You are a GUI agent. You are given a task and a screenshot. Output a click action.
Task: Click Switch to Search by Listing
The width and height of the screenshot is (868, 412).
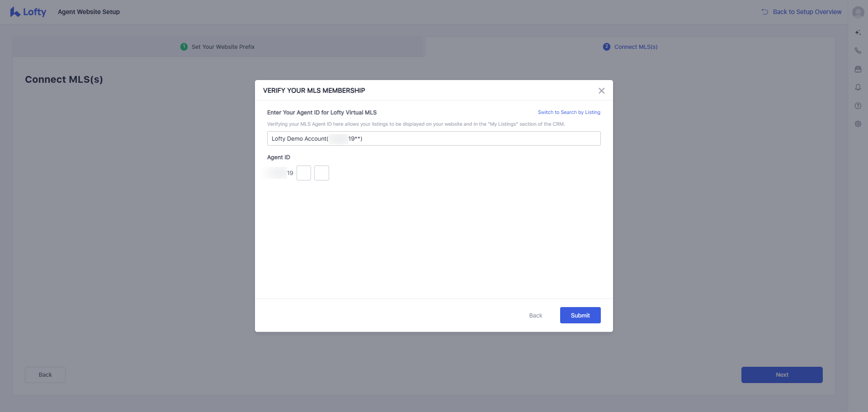pos(569,112)
